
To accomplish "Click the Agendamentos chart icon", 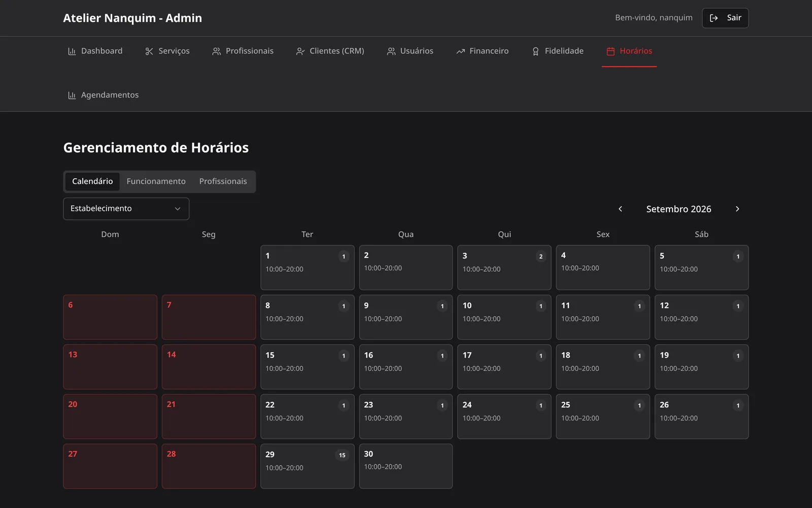I will pyautogui.click(x=72, y=96).
